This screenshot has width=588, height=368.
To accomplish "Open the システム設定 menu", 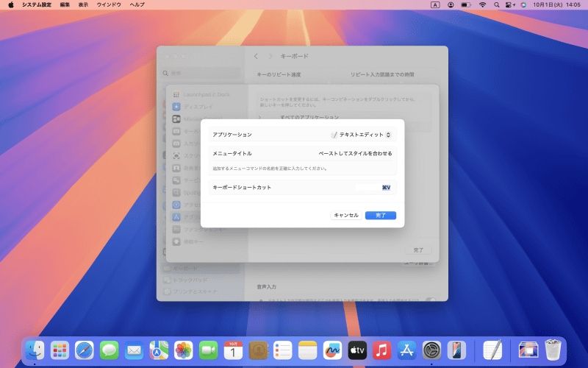I will (x=36, y=5).
